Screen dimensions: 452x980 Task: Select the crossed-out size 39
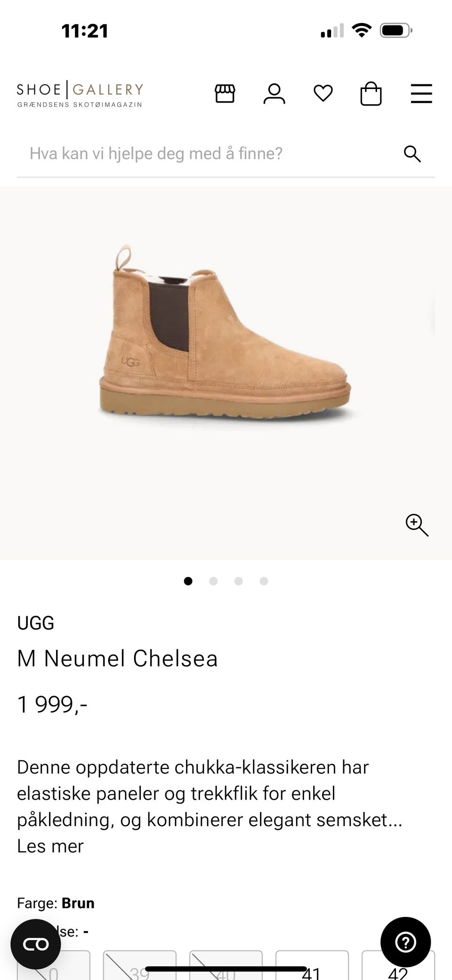pos(139,965)
